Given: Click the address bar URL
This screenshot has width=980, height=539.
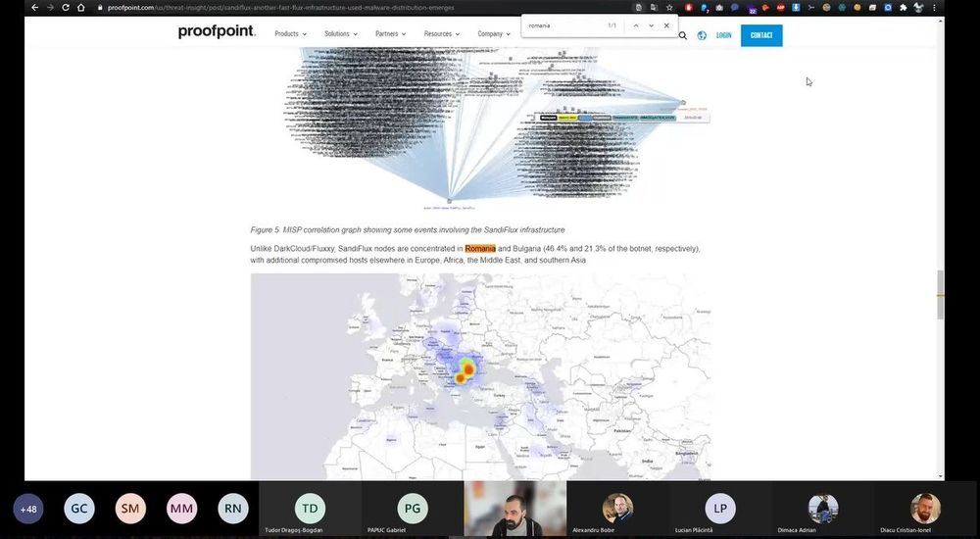Looking at the screenshot, I should coord(281,8).
